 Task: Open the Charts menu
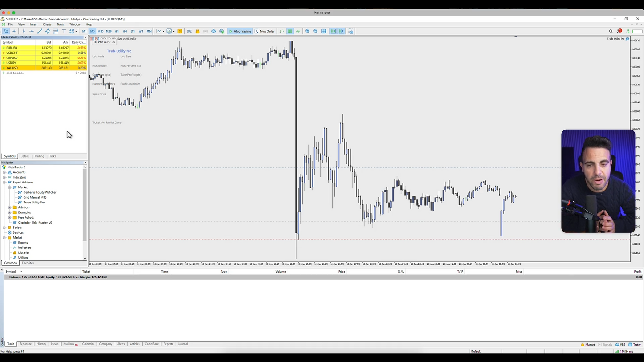pos(47,24)
